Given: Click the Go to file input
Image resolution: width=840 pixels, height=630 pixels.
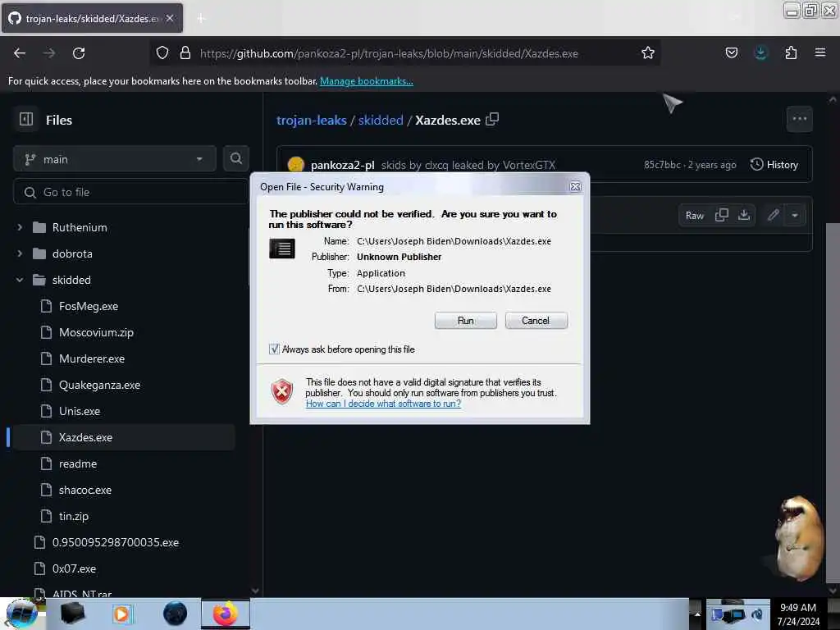Looking at the screenshot, I should [x=131, y=192].
